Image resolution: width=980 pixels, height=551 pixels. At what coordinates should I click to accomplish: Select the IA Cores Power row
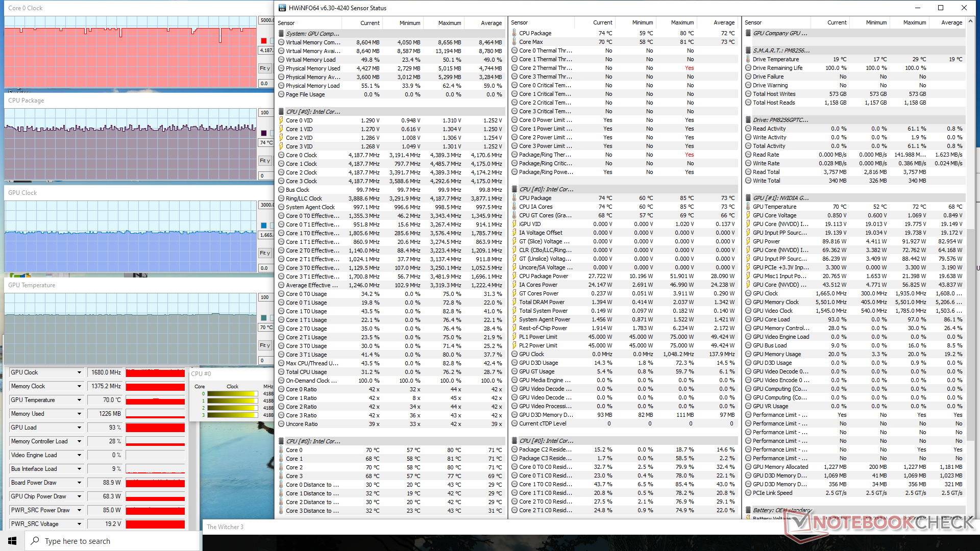tap(624, 285)
